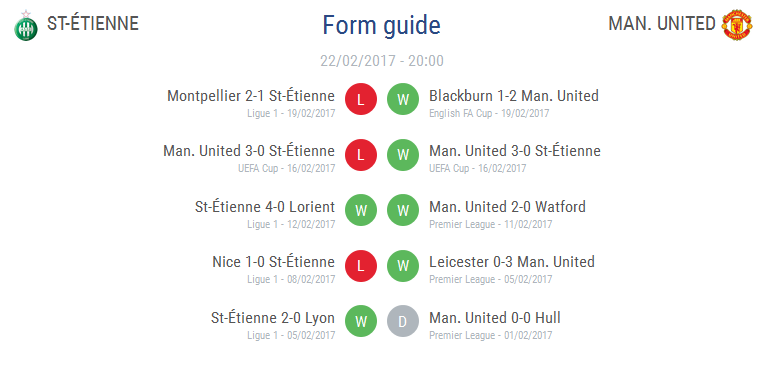
Task: Click the Form guide heading
Action: pyautogui.click(x=382, y=25)
